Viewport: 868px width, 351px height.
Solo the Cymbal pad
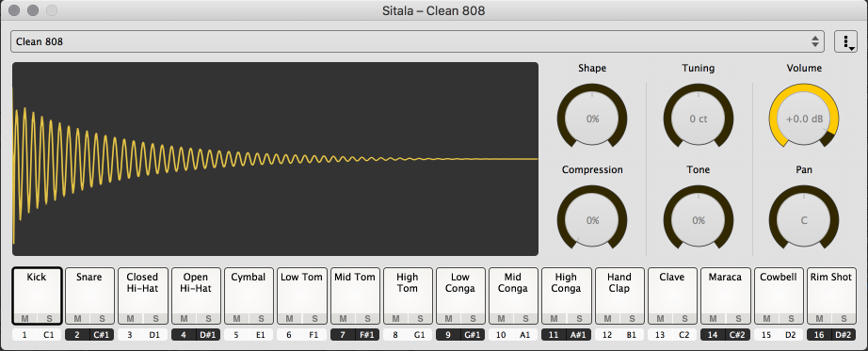point(262,318)
